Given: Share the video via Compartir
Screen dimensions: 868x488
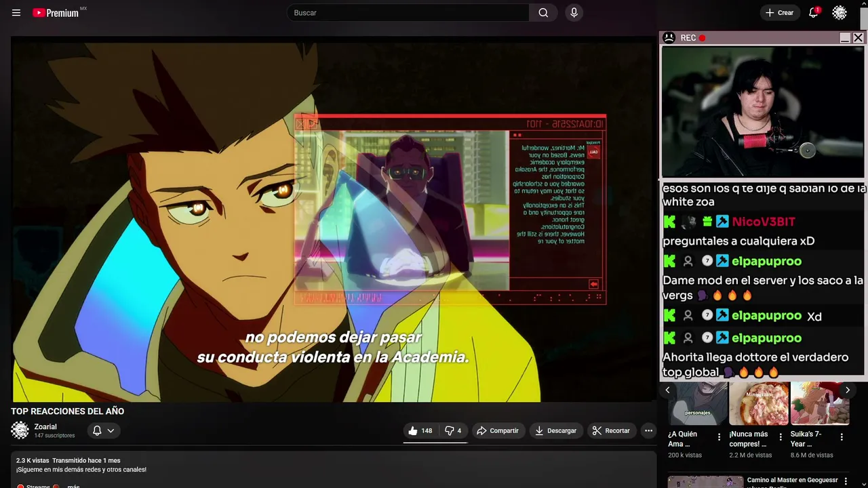Looking at the screenshot, I should pos(497,430).
